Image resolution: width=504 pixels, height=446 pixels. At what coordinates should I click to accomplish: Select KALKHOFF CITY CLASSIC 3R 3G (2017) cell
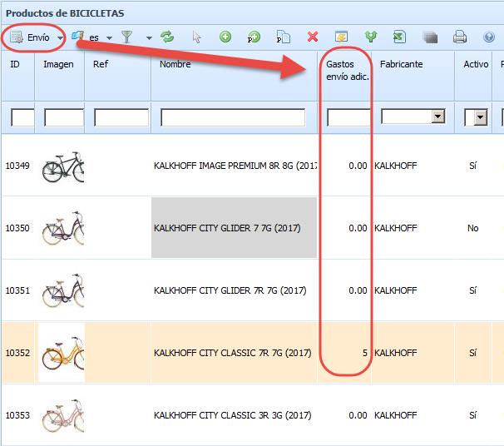click(x=232, y=415)
